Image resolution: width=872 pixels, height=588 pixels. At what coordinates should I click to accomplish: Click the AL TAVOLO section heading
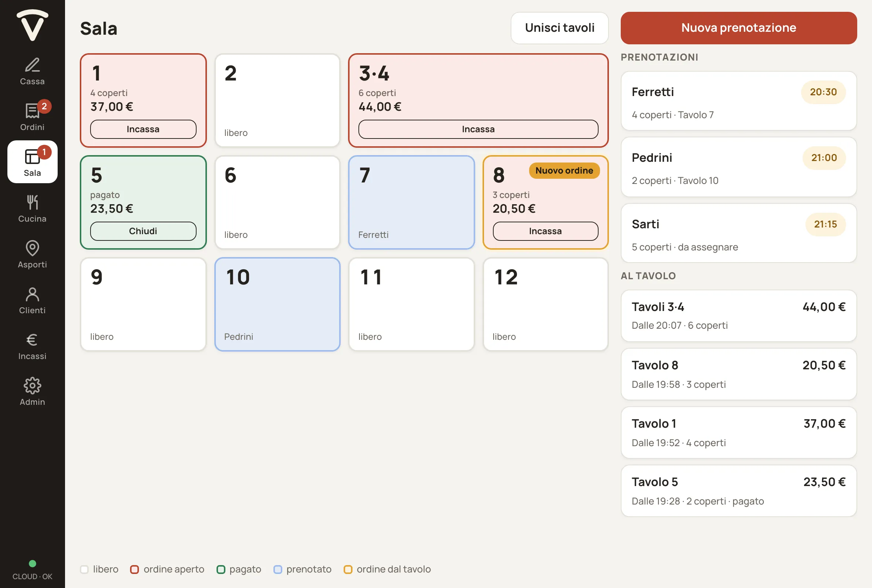pos(648,276)
